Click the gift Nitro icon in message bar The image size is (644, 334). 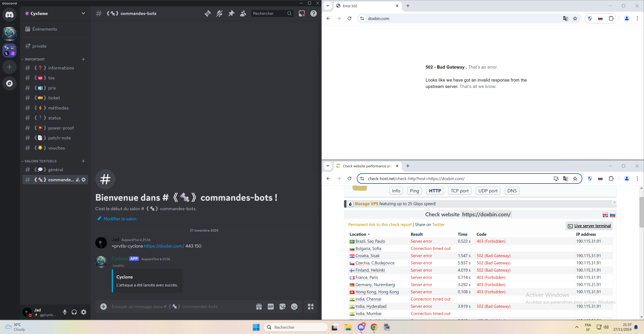[x=259, y=306]
